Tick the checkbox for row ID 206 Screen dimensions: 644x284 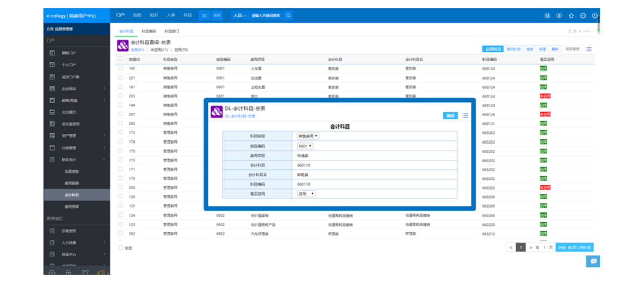point(120,187)
